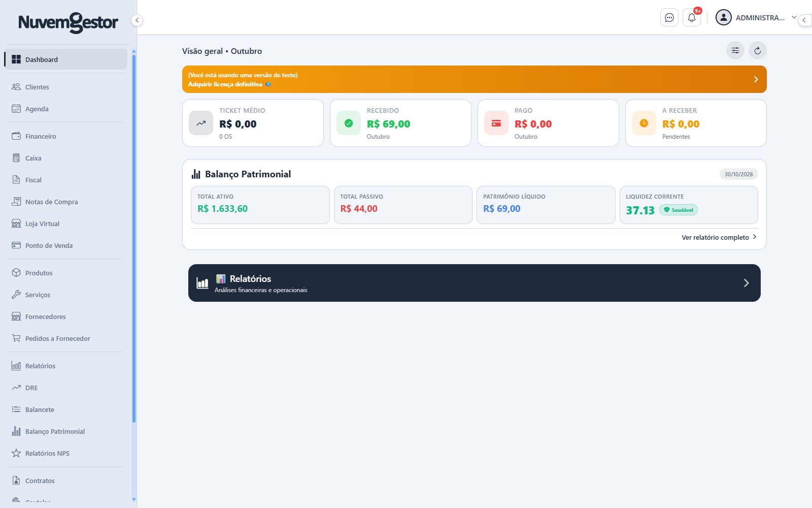Screen dimensions: 812x508
Task: Click the Relatórios NPS star icon
Action: (x=16, y=453)
